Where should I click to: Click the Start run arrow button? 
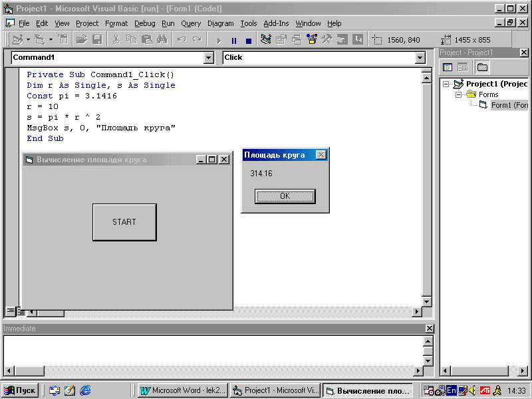[219, 41]
